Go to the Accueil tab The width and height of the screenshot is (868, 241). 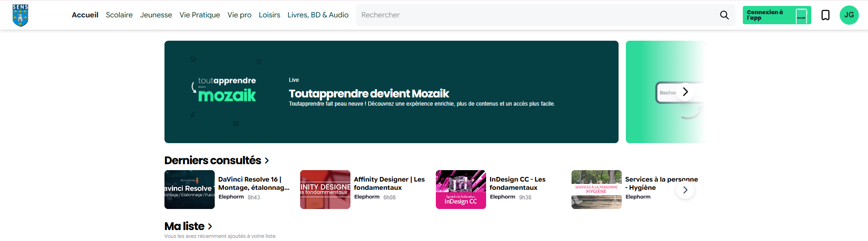(x=85, y=15)
